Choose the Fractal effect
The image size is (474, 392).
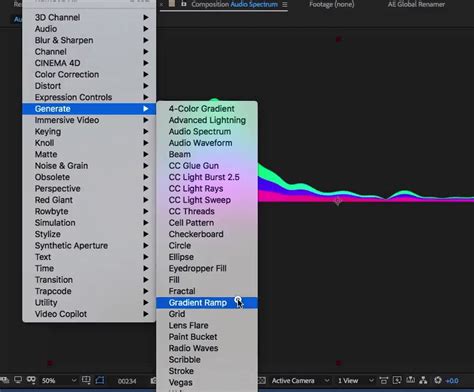pyautogui.click(x=207, y=291)
